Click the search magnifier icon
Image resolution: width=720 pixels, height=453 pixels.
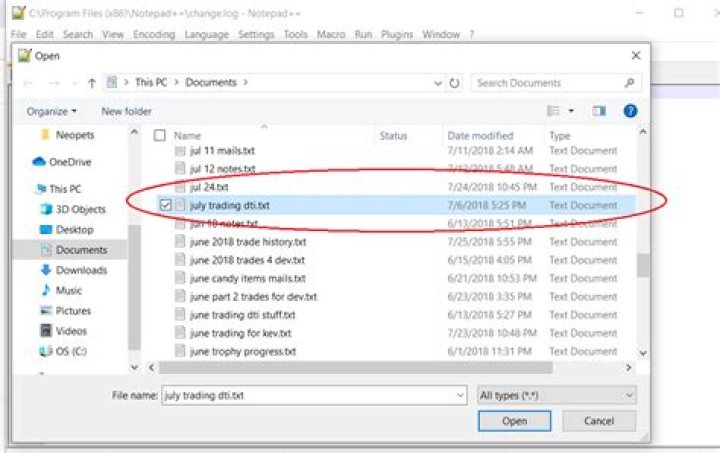coord(630,83)
